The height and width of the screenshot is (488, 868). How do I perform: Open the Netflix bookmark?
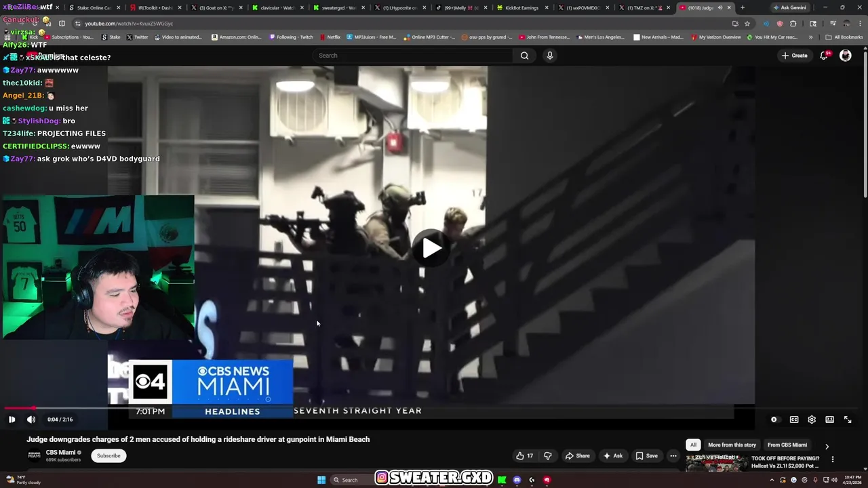point(330,37)
